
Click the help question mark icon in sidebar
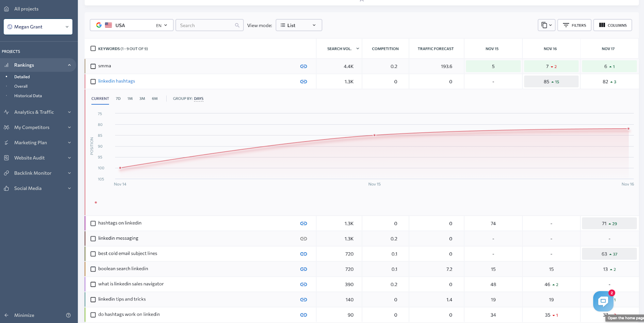click(68, 315)
